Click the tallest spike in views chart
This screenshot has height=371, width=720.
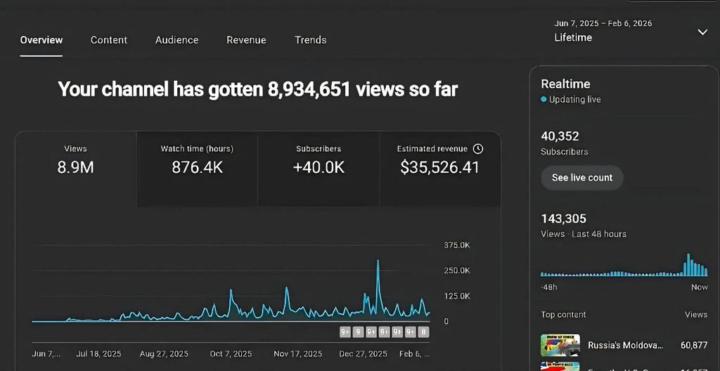pos(378,262)
